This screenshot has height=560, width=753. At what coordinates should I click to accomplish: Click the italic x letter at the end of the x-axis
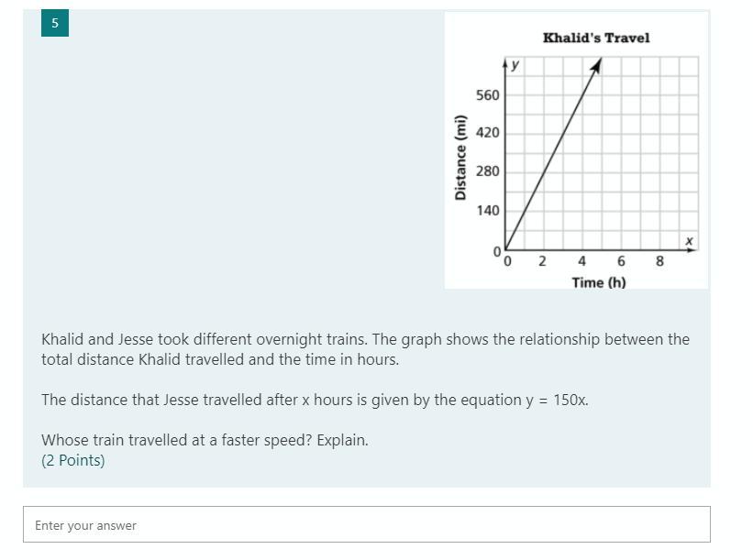689,240
